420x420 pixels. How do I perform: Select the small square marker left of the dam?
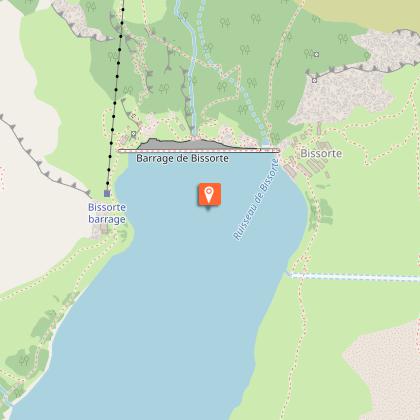tap(134, 134)
